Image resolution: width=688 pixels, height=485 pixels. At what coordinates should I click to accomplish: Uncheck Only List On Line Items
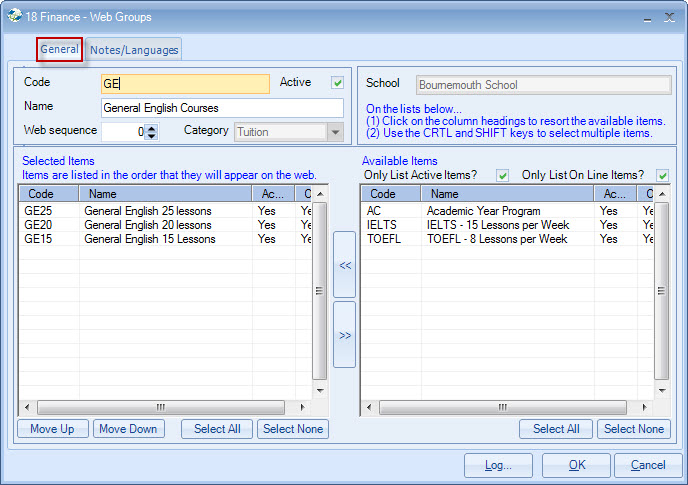(661, 176)
